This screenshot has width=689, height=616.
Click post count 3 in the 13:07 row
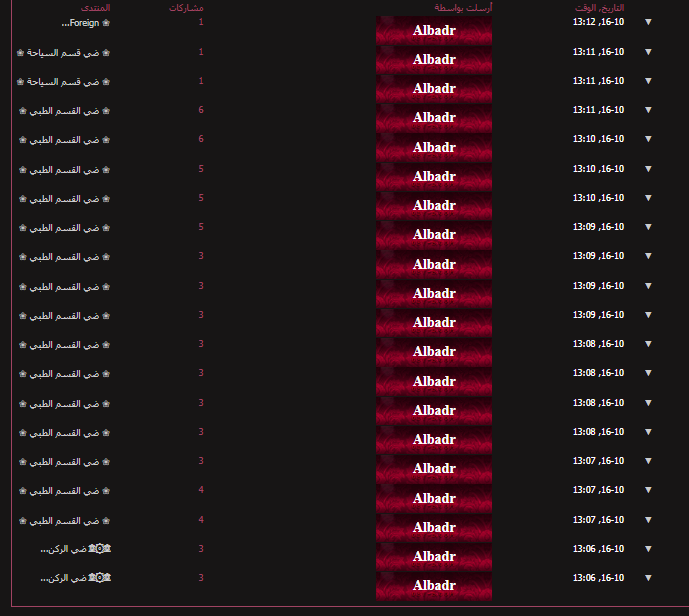[201, 461]
